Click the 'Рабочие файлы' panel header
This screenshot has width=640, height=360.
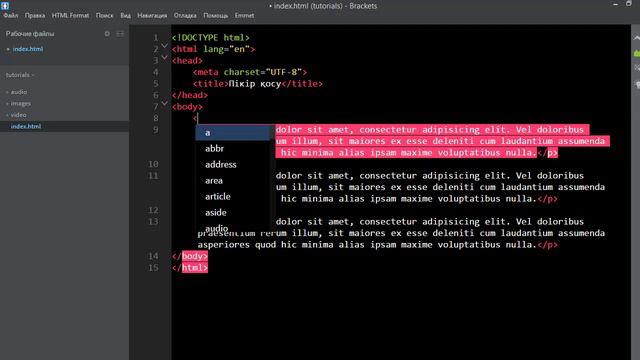(x=30, y=34)
